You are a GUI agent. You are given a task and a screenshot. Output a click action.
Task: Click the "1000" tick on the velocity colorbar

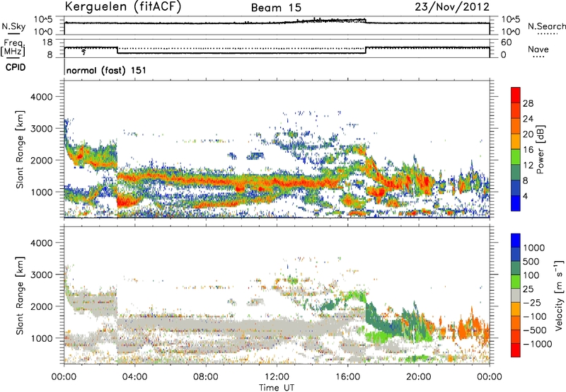[x=534, y=248]
